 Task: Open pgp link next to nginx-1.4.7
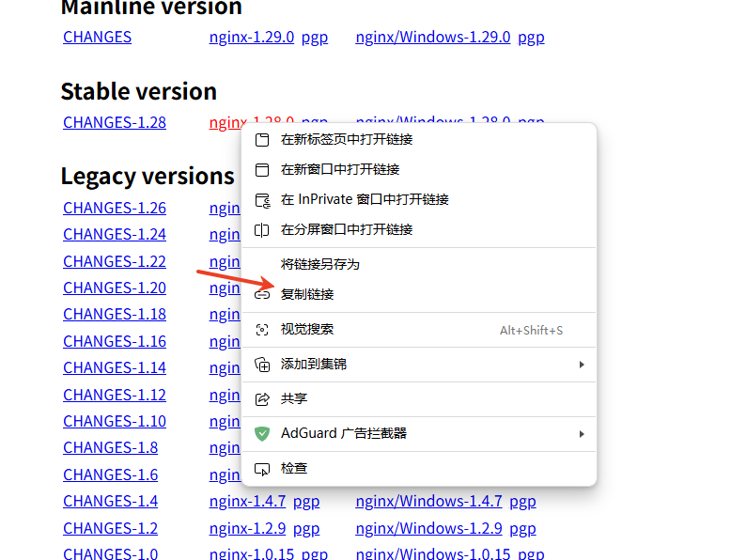[306, 502]
